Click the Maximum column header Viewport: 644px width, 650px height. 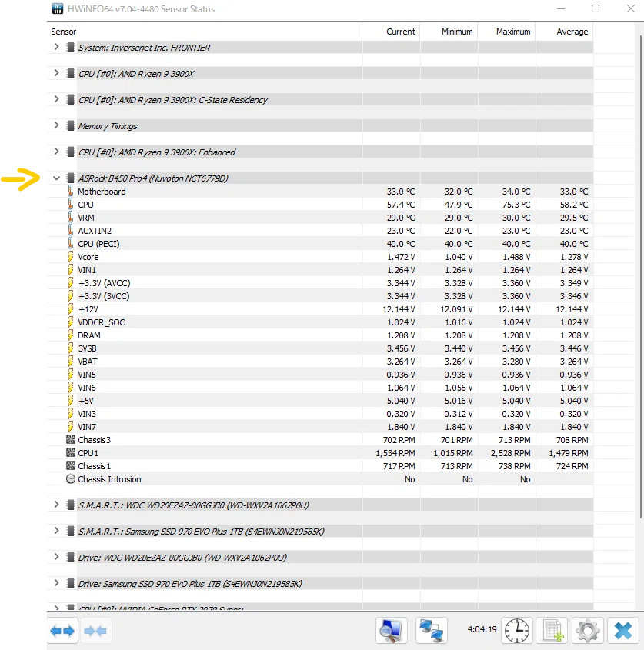(506, 32)
